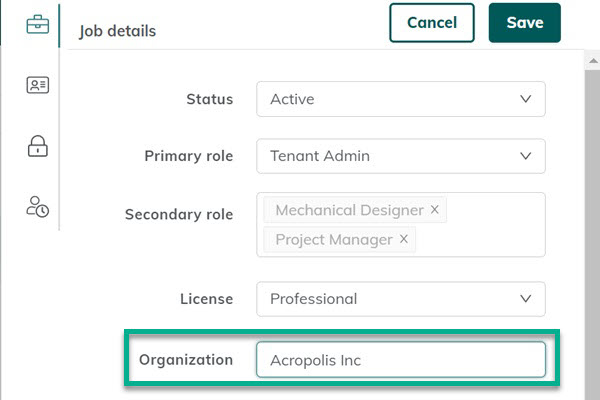Open the Job details briefcase tab
The height and width of the screenshot is (400, 600).
pyautogui.click(x=38, y=25)
